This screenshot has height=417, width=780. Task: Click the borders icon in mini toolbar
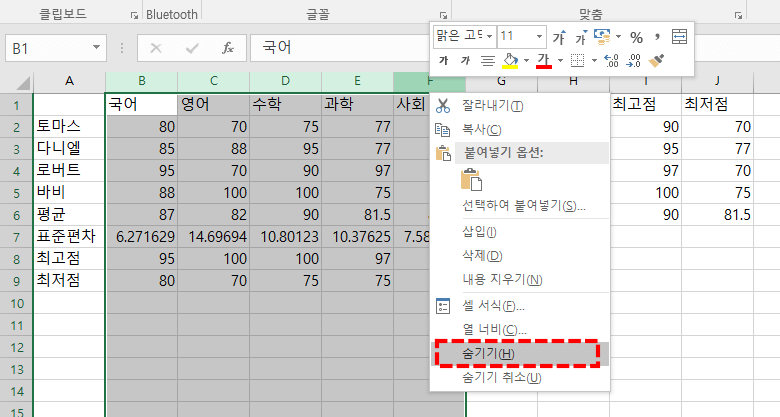[x=577, y=61]
